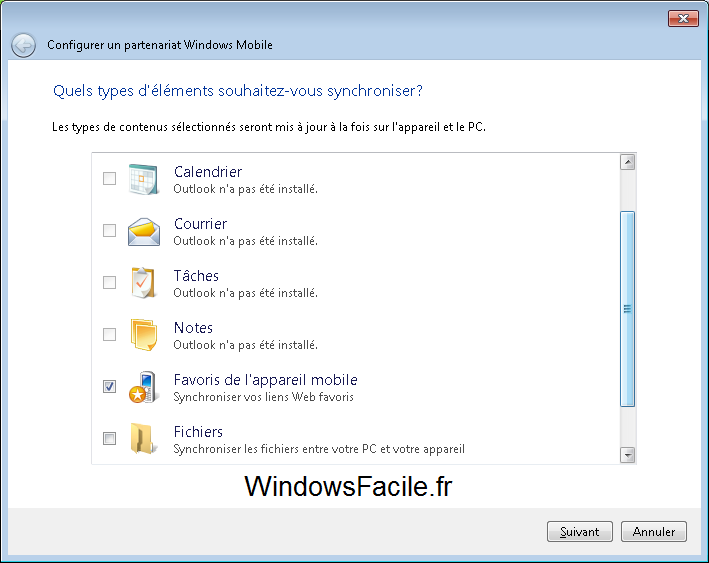Click the Tâches clipboard icon
709x563 pixels.
pos(144,283)
